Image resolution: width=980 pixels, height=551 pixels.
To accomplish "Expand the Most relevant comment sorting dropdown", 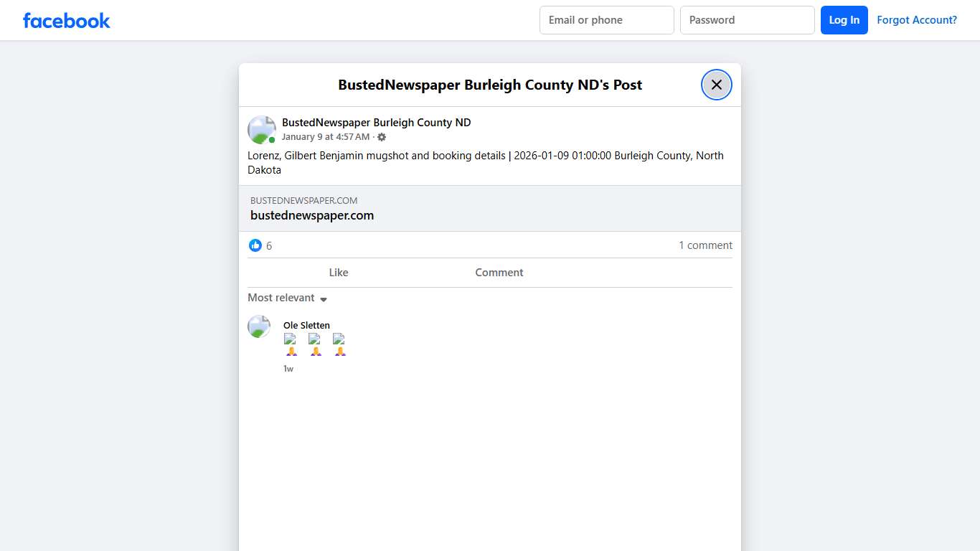I will pos(288,298).
